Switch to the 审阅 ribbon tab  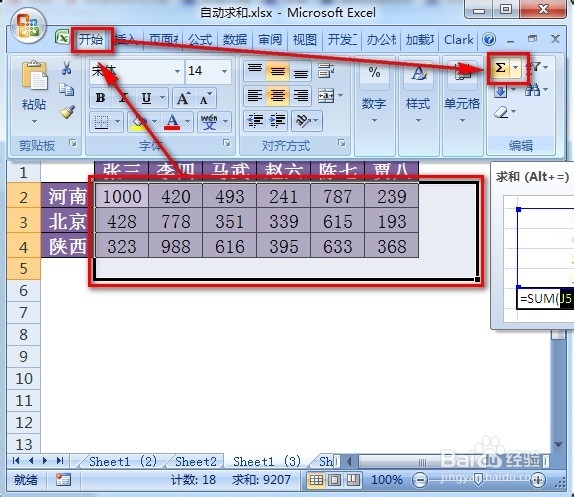(x=270, y=40)
